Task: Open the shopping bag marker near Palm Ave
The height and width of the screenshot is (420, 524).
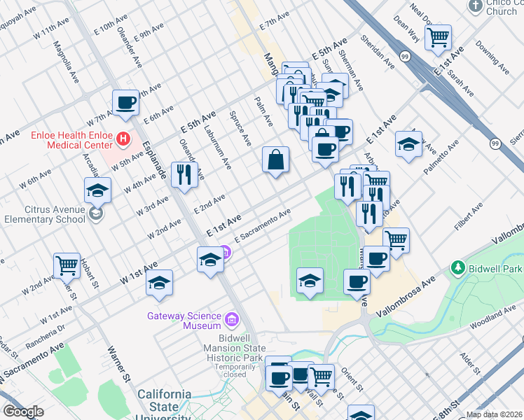Action: pos(276,160)
